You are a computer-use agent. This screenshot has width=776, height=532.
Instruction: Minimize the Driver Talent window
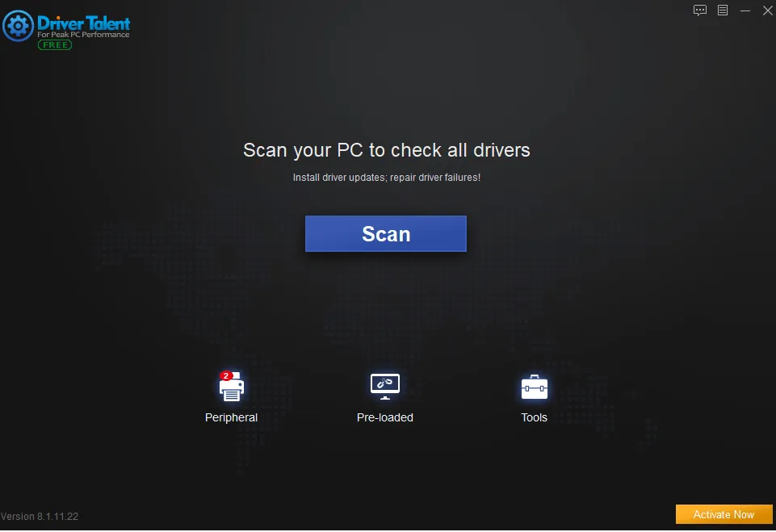(x=745, y=10)
